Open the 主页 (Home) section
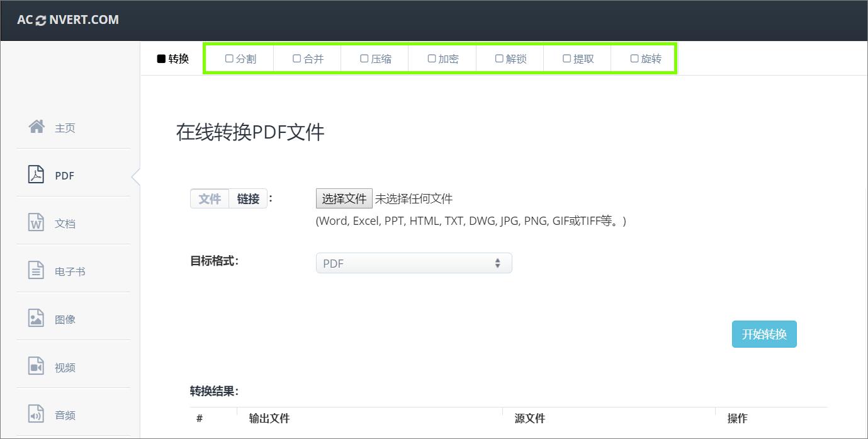This screenshot has width=868, height=439. [x=65, y=127]
